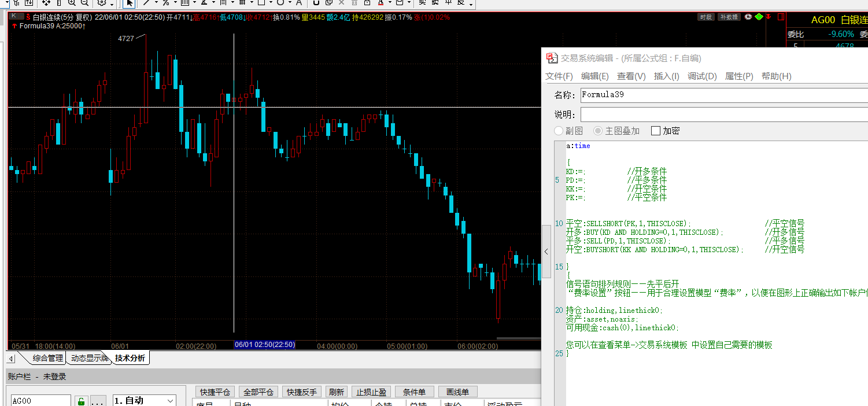Click the AG00 contract code field
868x406 pixels.
click(x=41, y=401)
